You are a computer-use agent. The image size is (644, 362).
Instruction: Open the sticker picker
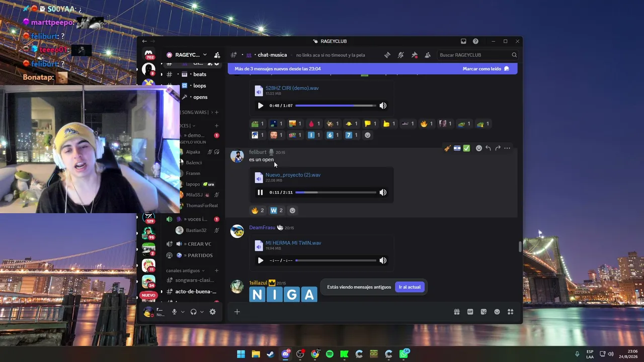(x=484, y=312)
